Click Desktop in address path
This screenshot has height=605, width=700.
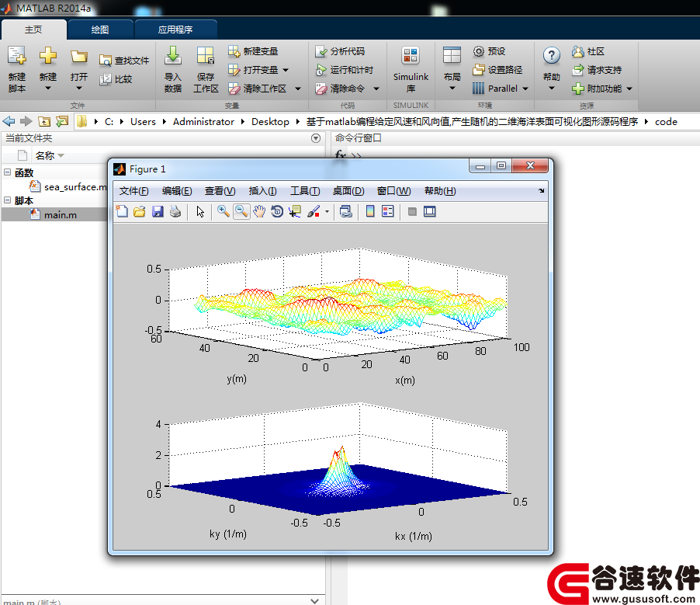pyautogui.click(x=270, y=121)
